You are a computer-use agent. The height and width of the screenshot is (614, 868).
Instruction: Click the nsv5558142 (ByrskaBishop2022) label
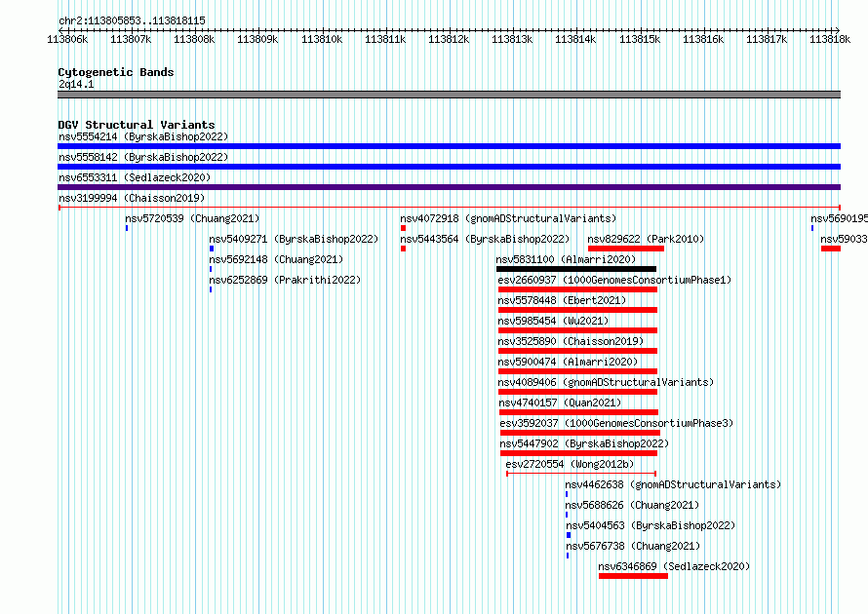(x=143, y=157)
